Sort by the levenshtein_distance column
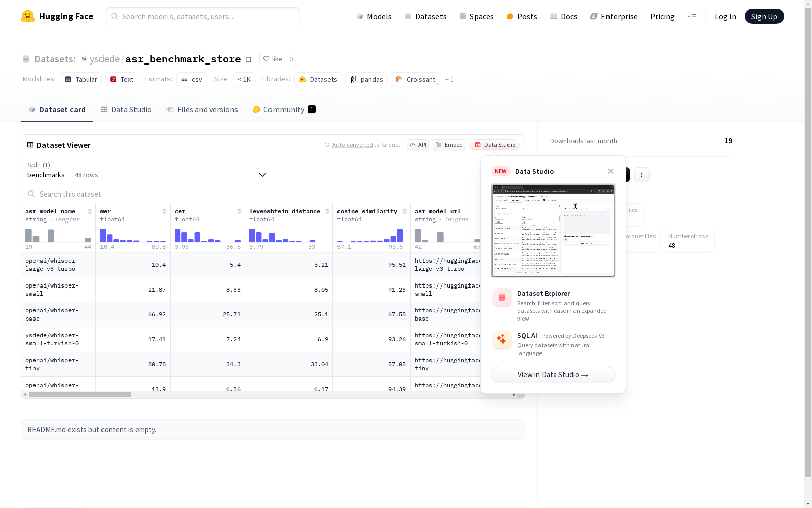 click(x=327, y=211)
